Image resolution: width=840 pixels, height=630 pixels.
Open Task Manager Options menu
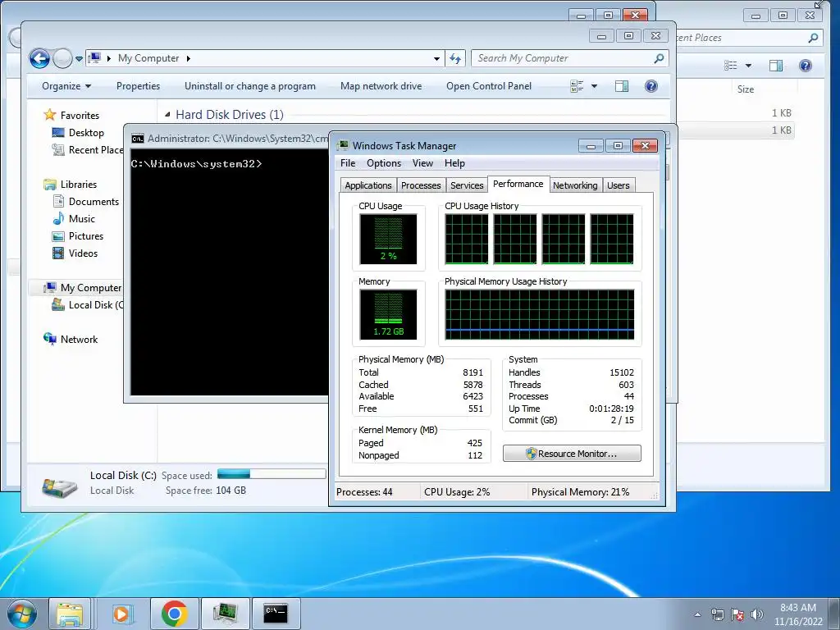point(384,163)
